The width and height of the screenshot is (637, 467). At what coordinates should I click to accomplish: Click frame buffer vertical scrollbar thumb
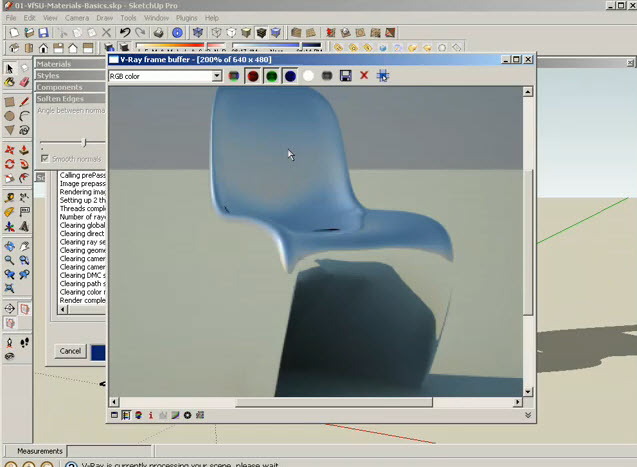tap(527, 242)
